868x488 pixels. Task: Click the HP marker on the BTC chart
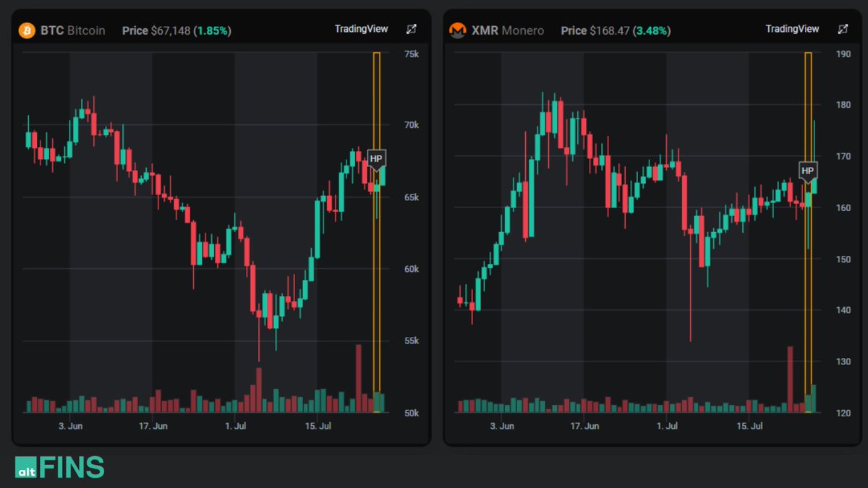376,158
